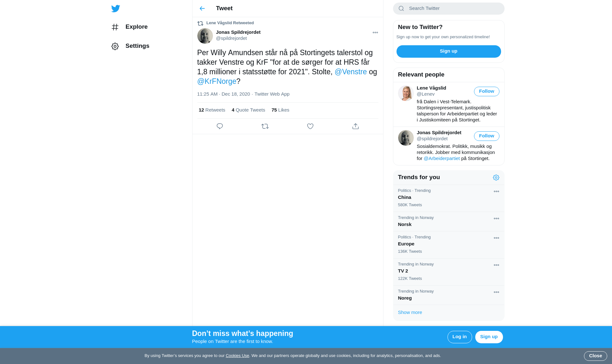The height and width of the screenshot is (364, 612).
Task: Sign up from the bottom banner
Action: point(489,337)
